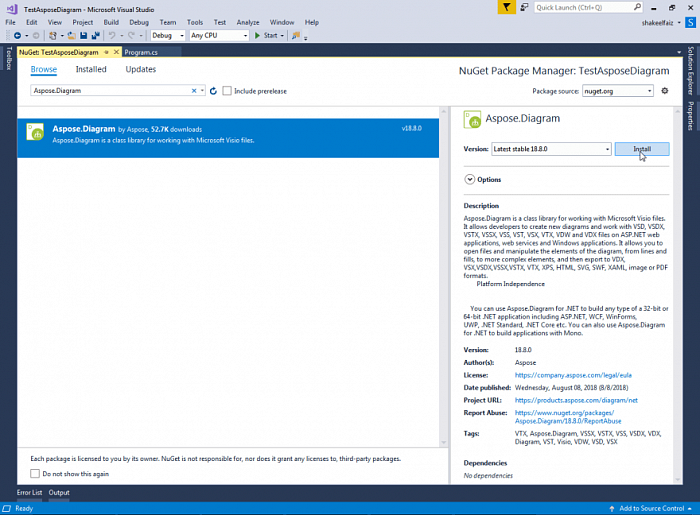Click the Aspose.Diagram icon in details pane

click(472, 120)
